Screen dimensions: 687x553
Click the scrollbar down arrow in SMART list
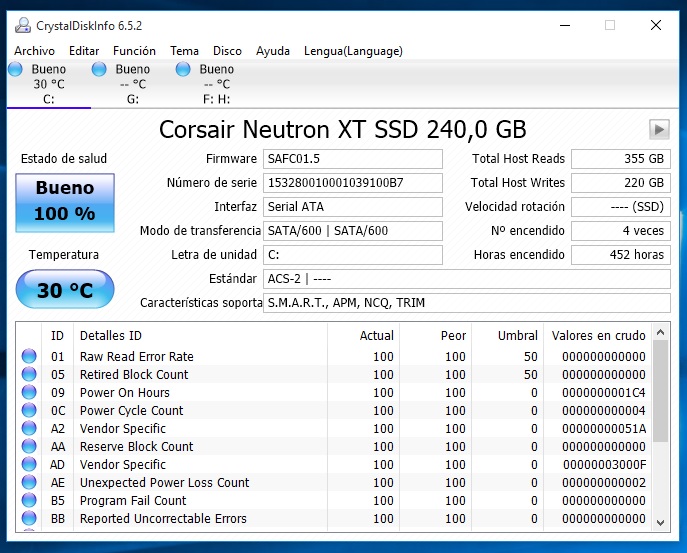pos(661,522)
